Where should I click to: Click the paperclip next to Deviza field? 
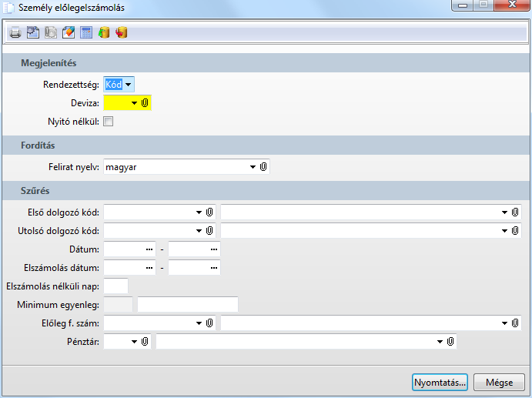pos(145,103)
